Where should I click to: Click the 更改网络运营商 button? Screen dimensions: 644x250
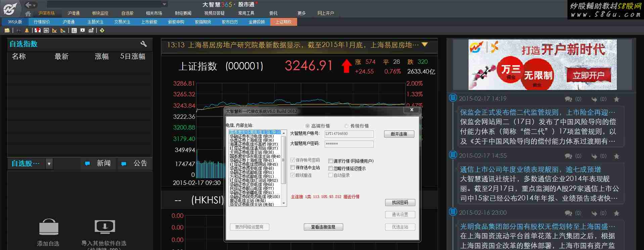coord(249,227)
